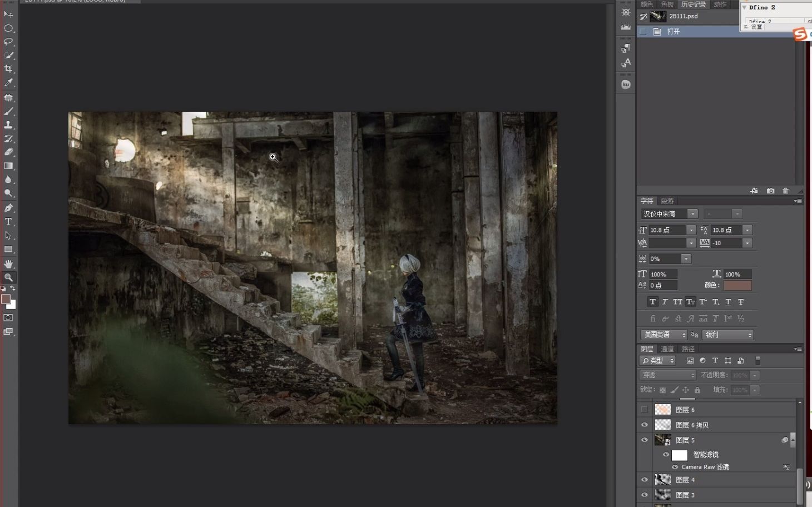
Task: Open character styles panel icon
Action: tap(626, 63)
